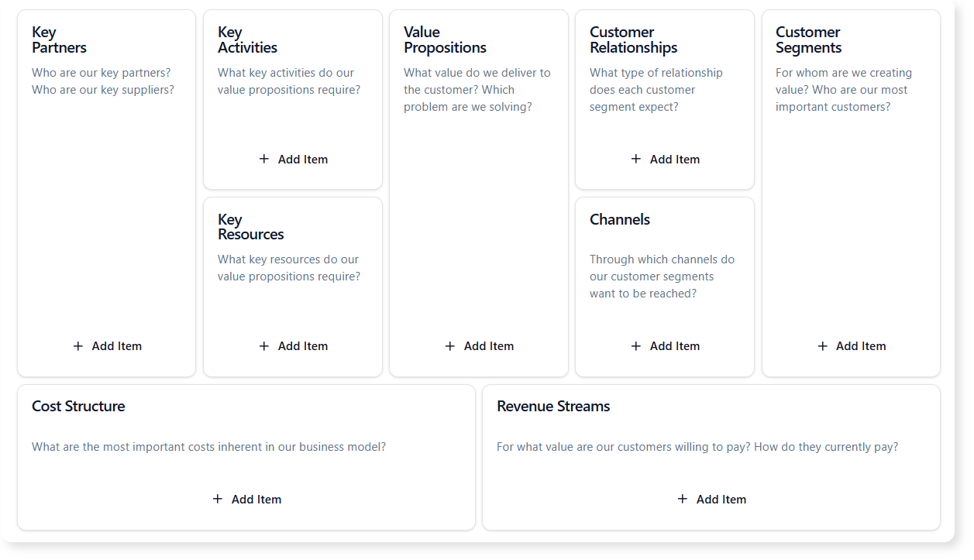Click the Channels section heading
Image resolution: width=974 pixels, height=560 pixels.
(620, 219)
